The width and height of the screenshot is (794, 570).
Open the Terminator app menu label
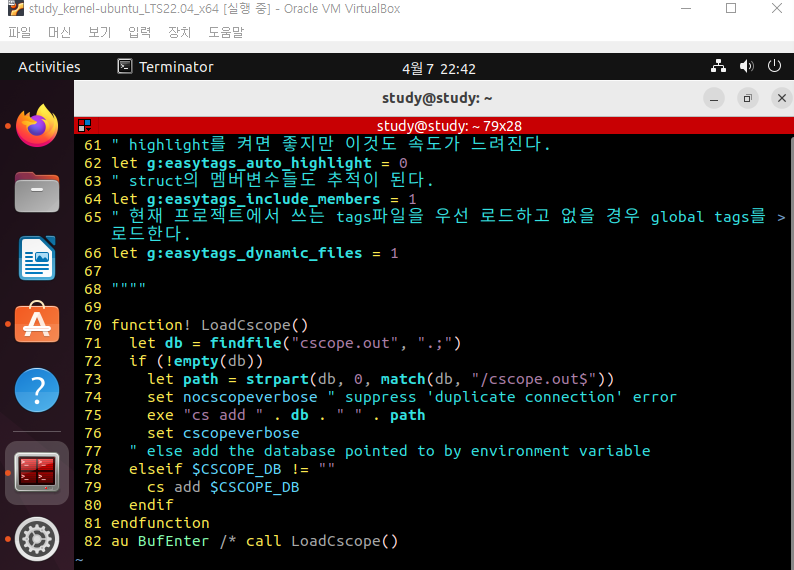(x=176, y=67)
